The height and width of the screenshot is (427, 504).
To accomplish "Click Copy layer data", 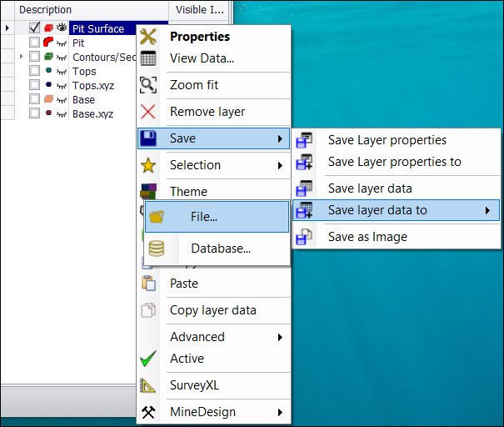I will [x=212, y=310].
